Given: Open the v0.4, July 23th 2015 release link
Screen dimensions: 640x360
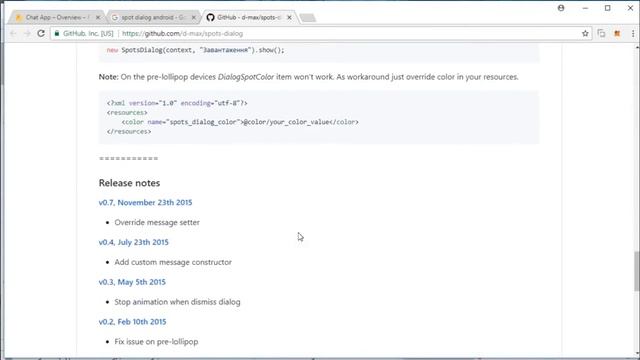Looking at the screenshot, I should click(133, 242).
